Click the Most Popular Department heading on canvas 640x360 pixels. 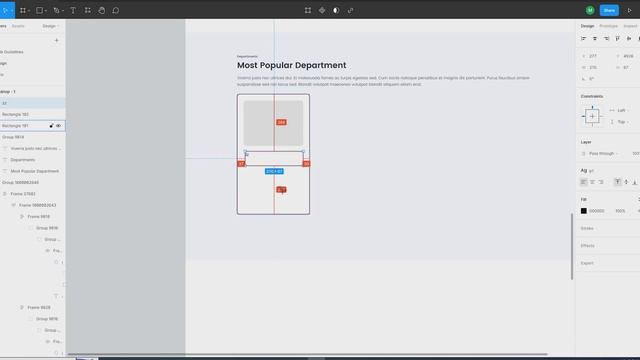tap(291, 65)
